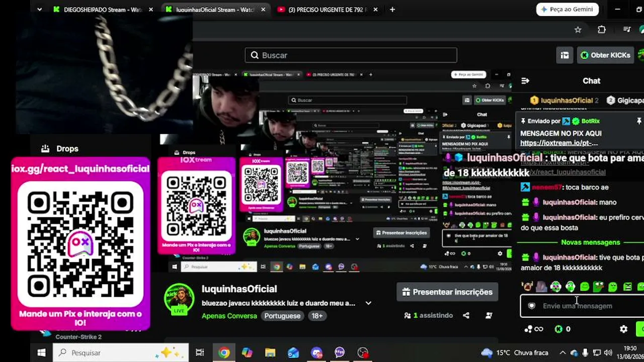This screenshot has width=644, height=362.
Task: Click the user icon next to the share icon
Action: pyautogui.click(x=489, y=316)
